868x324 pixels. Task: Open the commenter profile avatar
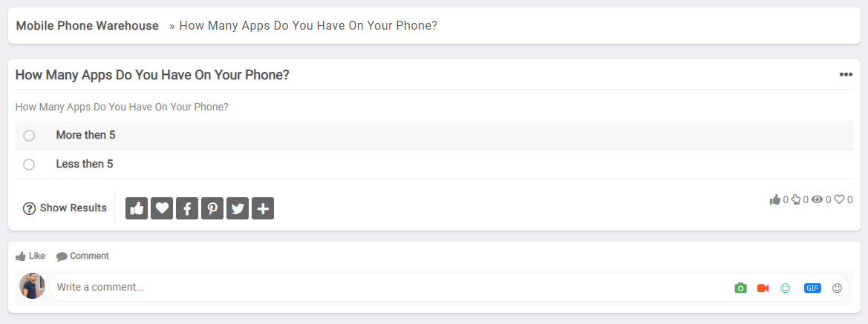pyautogui.click(x=32, y=286)
